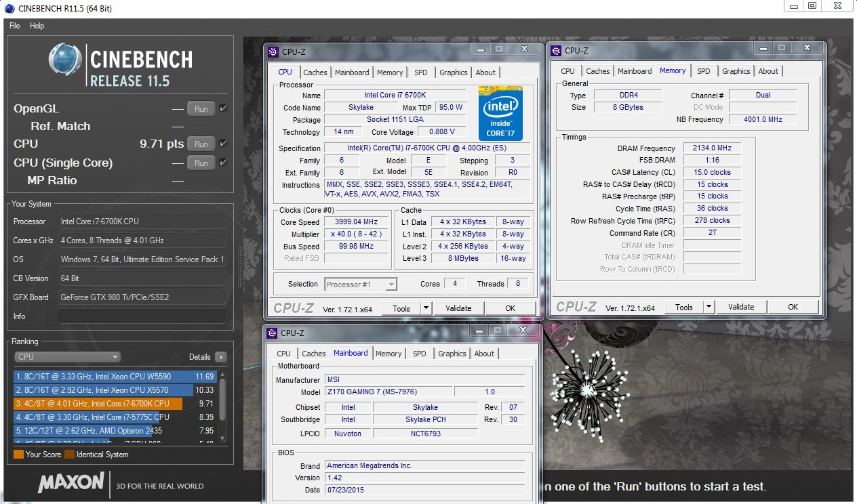
Task: Click the CPU-Z icon in the Mainboard window title bar
Action: 272,333
